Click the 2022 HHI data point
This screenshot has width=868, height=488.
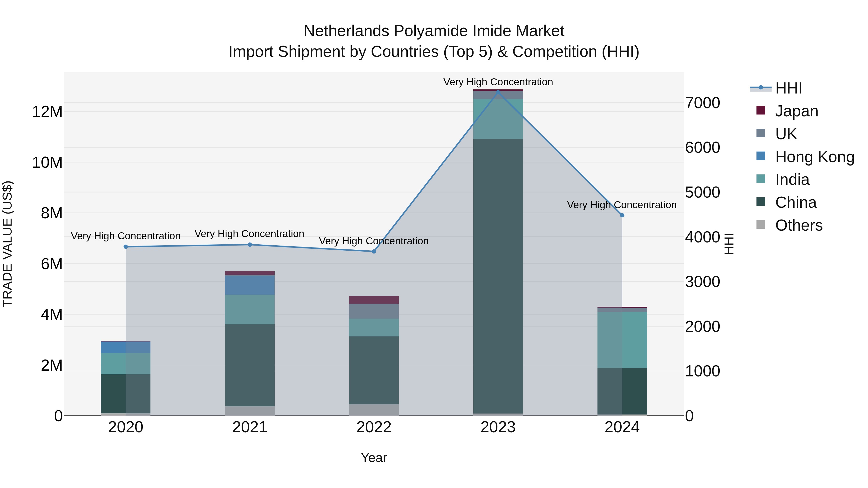[374, 252]
